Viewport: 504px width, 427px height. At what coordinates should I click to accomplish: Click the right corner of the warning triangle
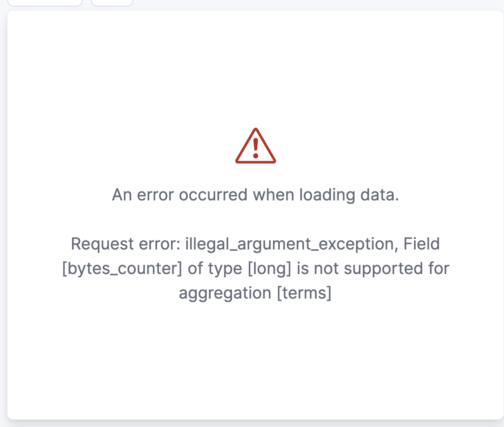point(273,162)
